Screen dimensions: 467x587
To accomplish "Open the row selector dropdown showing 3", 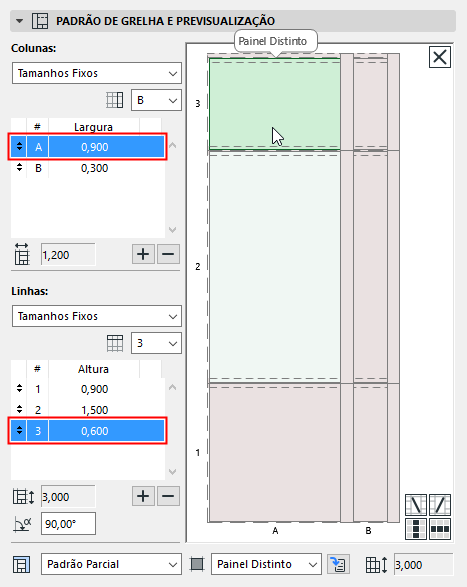I will [x=156, y=343].
